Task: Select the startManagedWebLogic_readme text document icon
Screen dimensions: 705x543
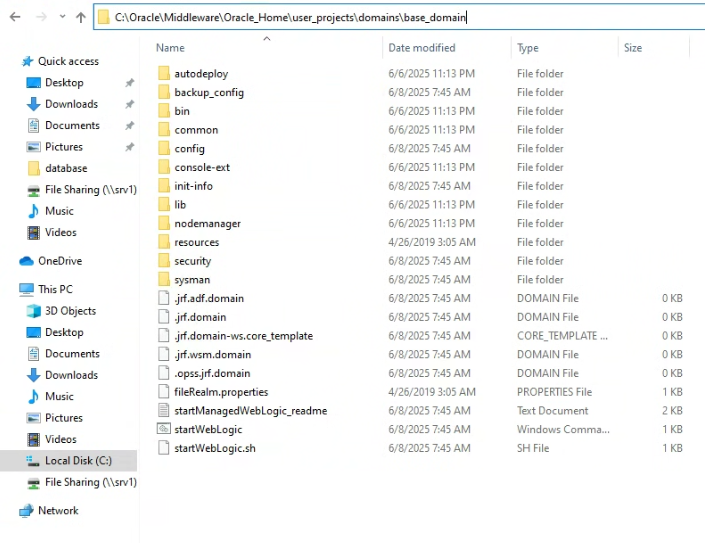Action: coord(164,410)
